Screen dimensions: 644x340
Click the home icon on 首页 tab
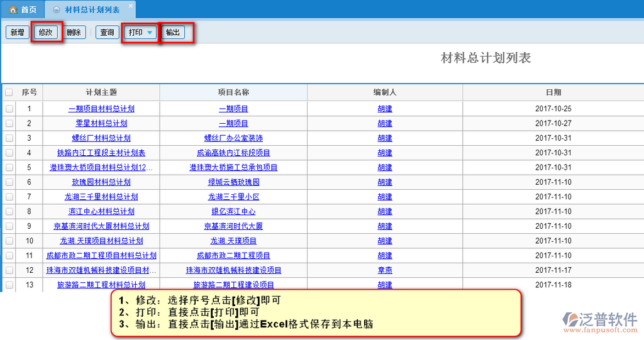pos(13,10)
